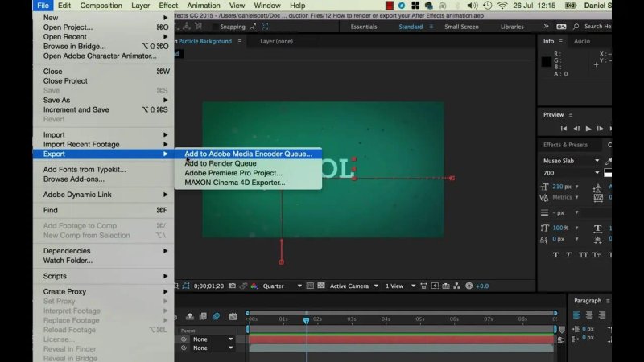Open the Info panel menu
The image size is (644, 362).
[x=560, y=42]
